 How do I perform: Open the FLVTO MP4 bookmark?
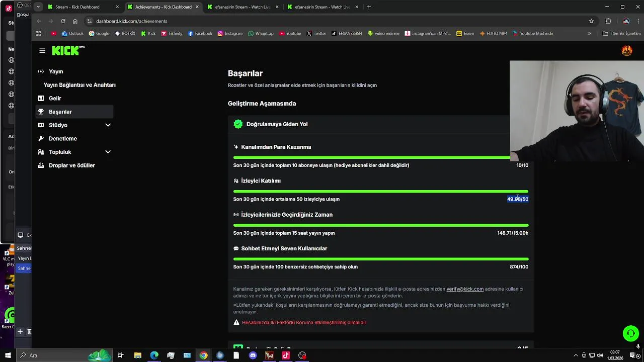(494, 34)
